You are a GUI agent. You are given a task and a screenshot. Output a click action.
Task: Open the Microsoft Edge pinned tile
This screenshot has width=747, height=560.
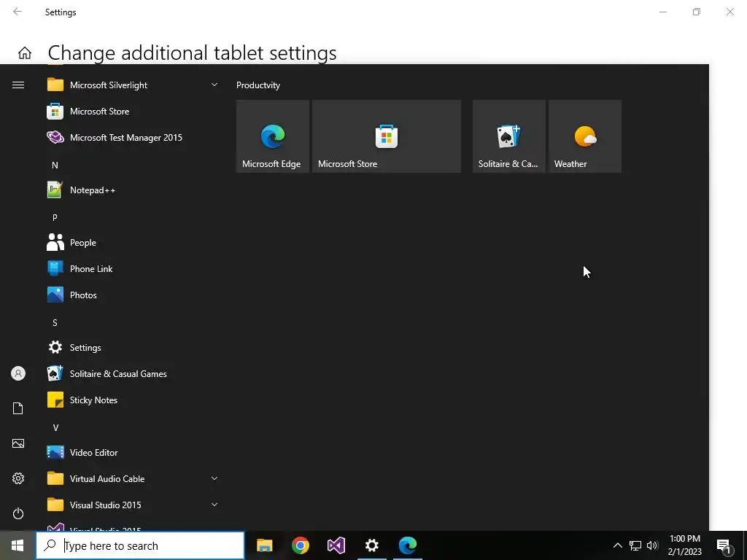tap(273, 136)
